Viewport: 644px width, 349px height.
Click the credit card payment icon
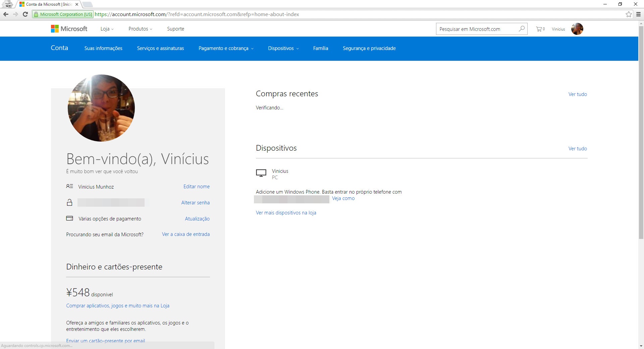pos(69,218)
